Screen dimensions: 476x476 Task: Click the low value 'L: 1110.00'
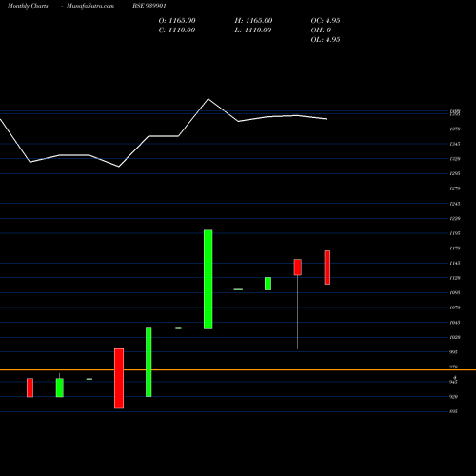(x=253, y=30)
